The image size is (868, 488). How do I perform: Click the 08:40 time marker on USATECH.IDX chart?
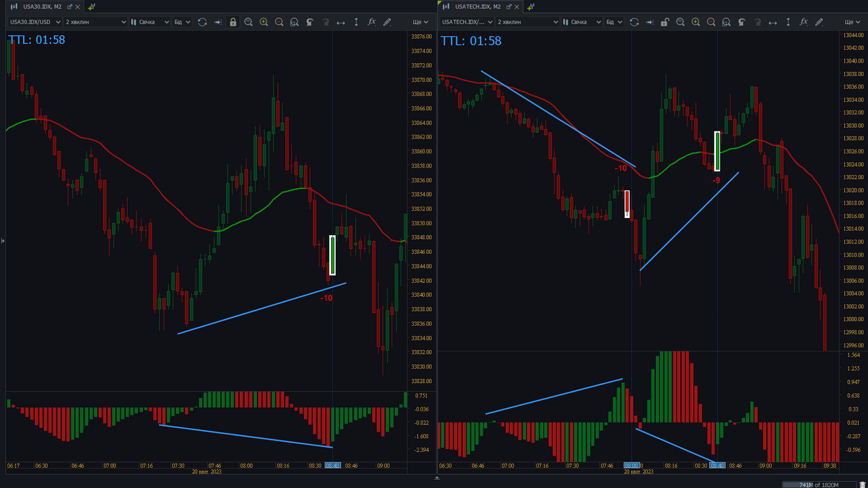tap(717, 466)
